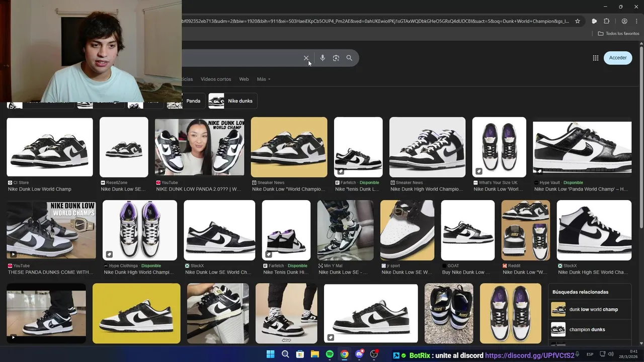Open the What's Your Size UK image
This screenshot has height=362, width=644.
[x=499, y=147]
